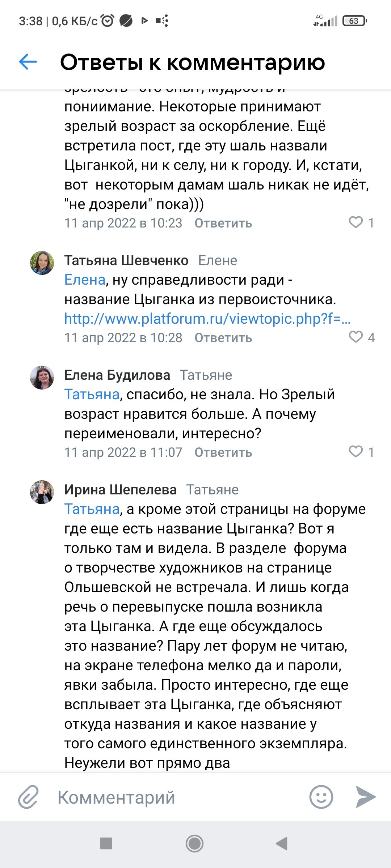Screen dimensions: 391x868
Task: Like Elena Budilova's 11:07 comment
Action: coord(356,452)
